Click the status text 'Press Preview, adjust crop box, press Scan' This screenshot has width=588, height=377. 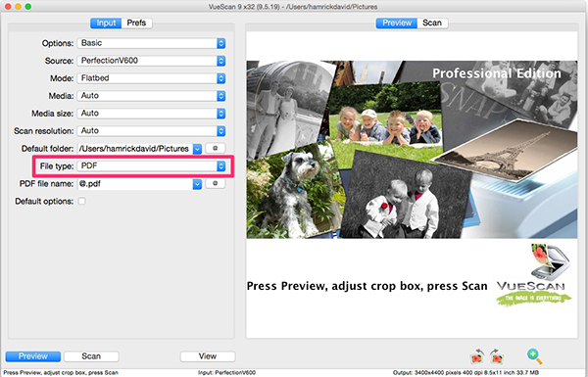61,373
